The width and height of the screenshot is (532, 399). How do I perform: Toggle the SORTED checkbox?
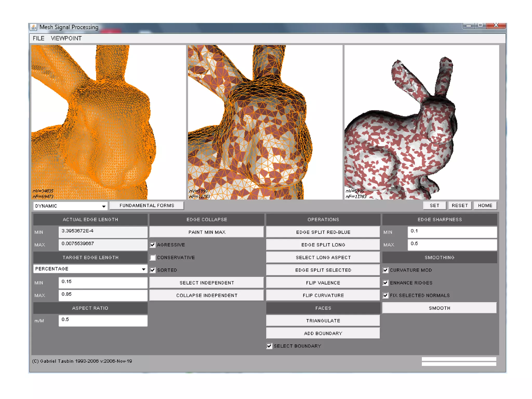pyautogui.click(x=153, y=270)
